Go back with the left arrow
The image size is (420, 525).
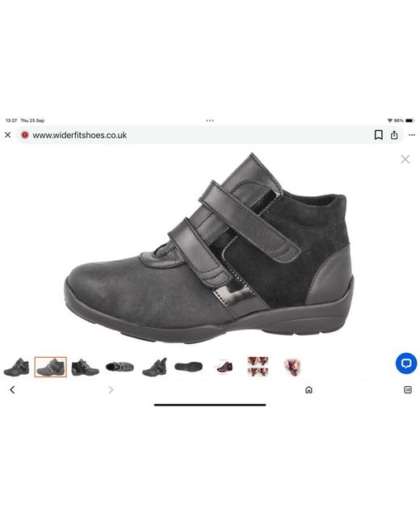click(x=12, y=390)
